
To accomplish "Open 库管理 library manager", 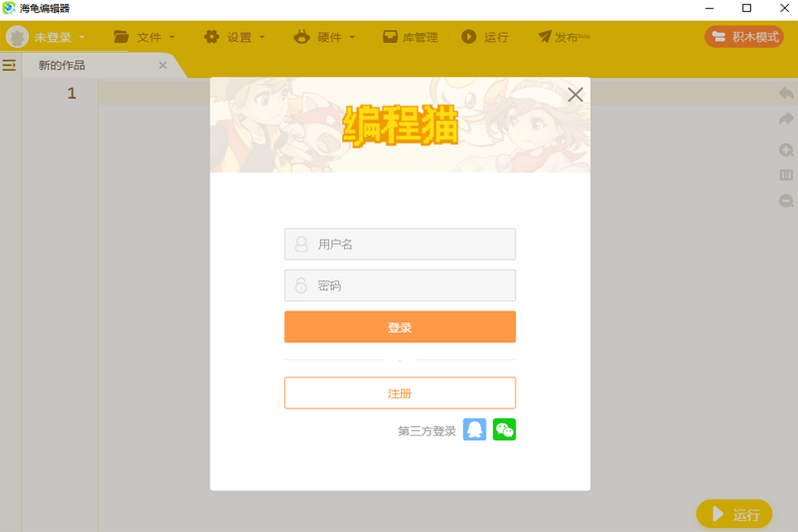I will pos(410,37).
